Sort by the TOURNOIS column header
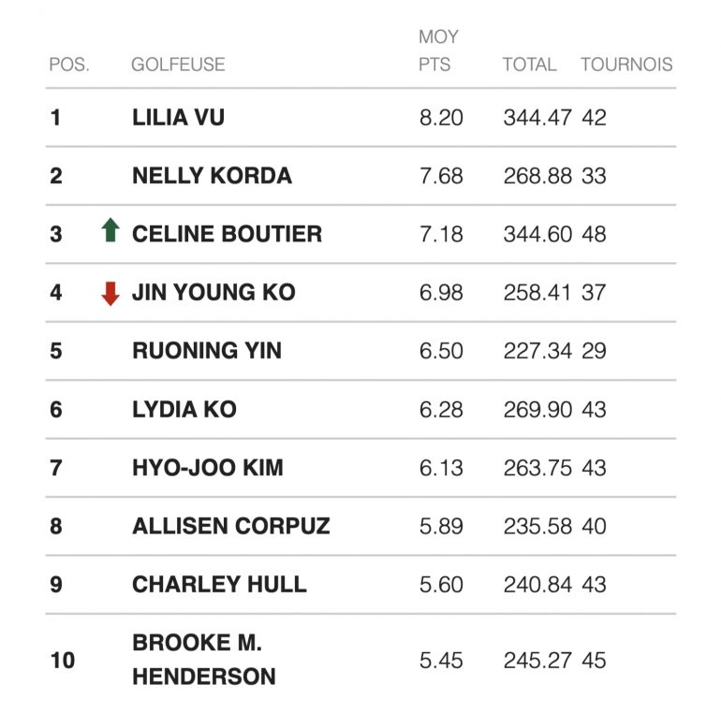The height and width of the screenshot is (728, 721). (626, 65)
